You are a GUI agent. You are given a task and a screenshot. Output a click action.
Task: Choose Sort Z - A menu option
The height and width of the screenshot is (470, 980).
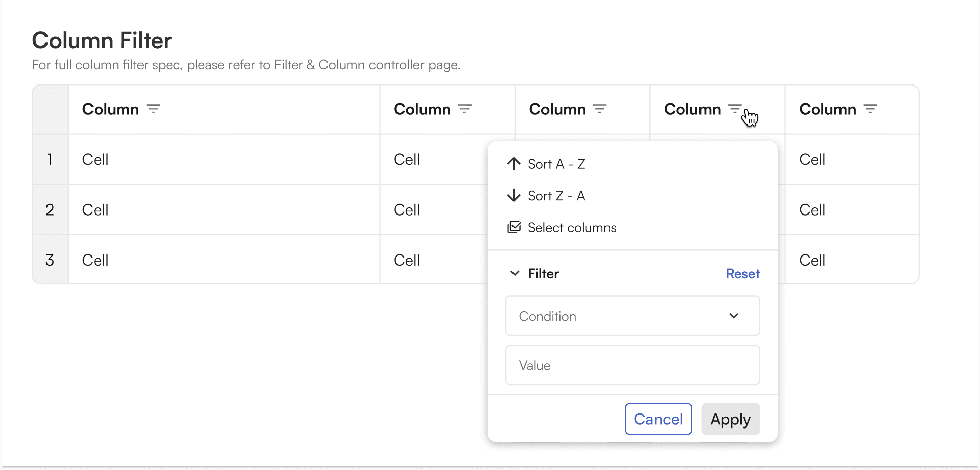click(x=556, y=196)
